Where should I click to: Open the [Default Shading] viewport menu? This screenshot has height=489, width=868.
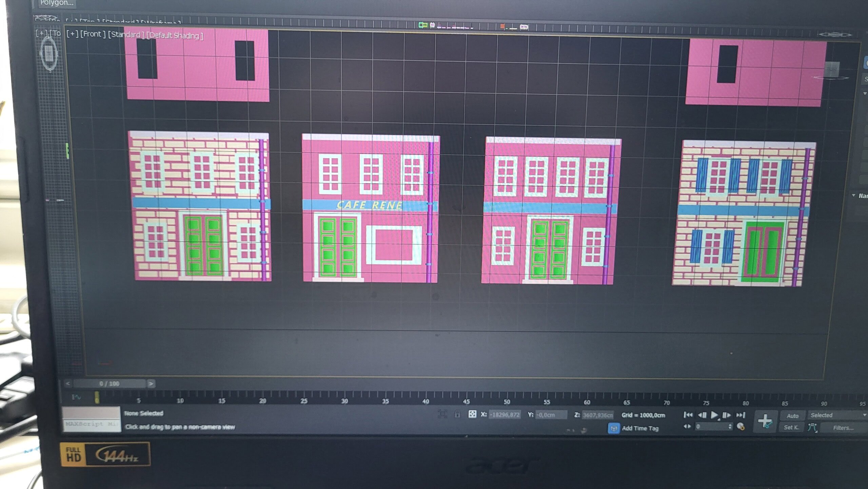(175, 36)
